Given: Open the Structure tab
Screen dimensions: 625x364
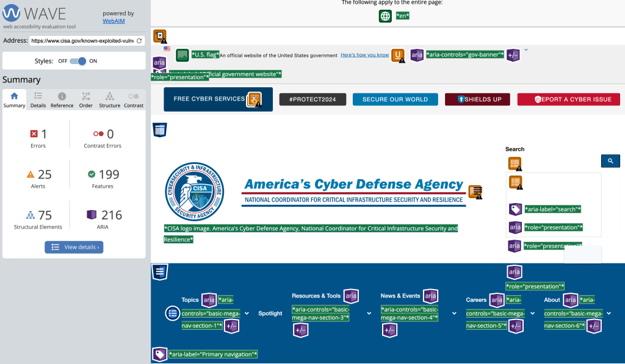Looking at the screenshot, I should pos(109,100).
